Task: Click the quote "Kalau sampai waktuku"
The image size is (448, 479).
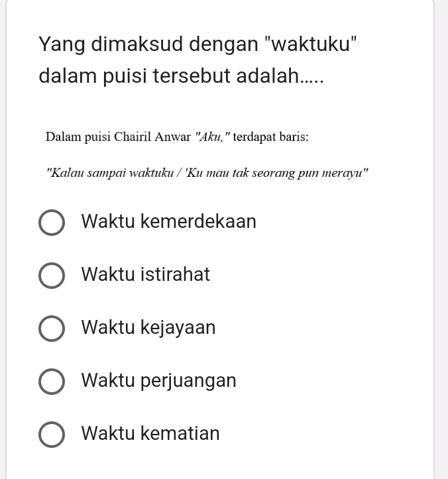Action: pos(110,173)
